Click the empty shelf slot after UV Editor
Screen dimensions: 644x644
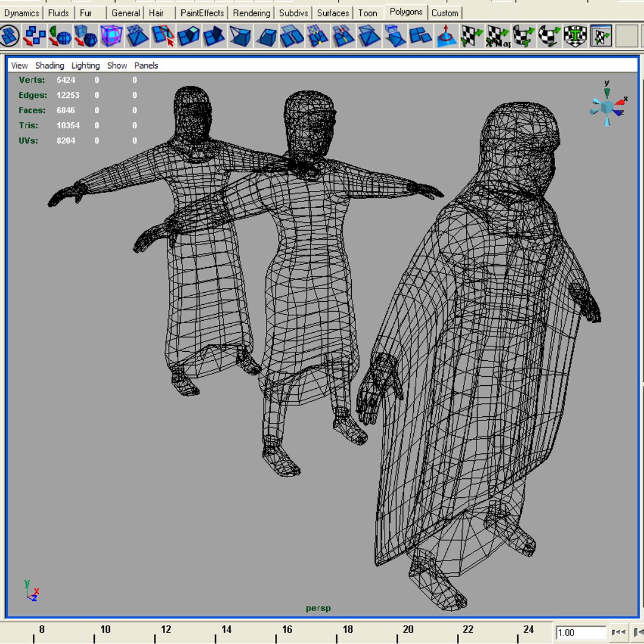[x=626, y=36]
